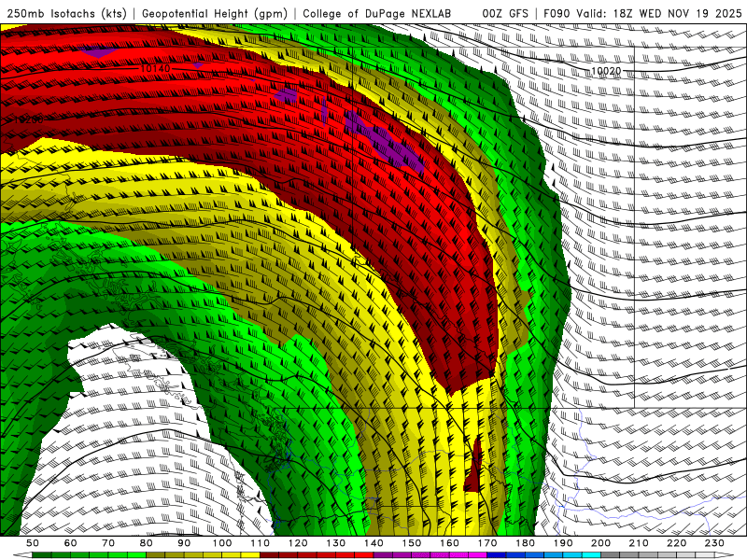747x560 pixels.
Task: Click the "Geopotential Height (gpm)" header label
Action: 215,13
